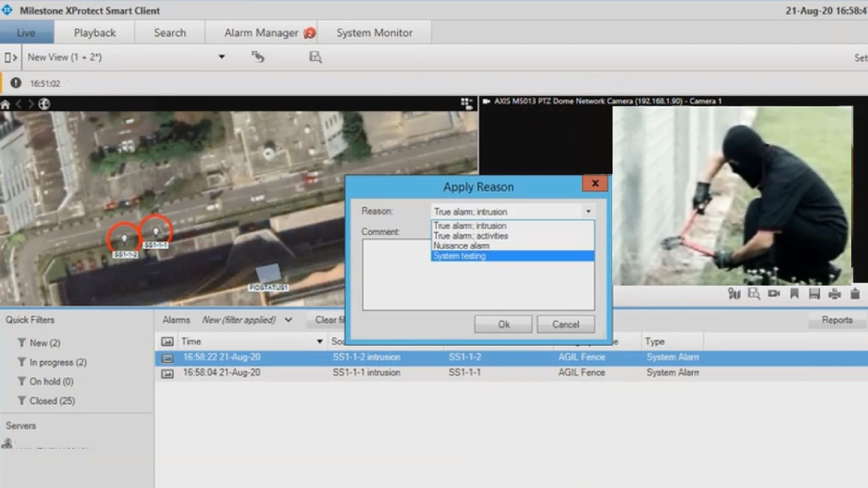Open the Reports button
Screen dimensions: 868x488
(x=837, y=320)
